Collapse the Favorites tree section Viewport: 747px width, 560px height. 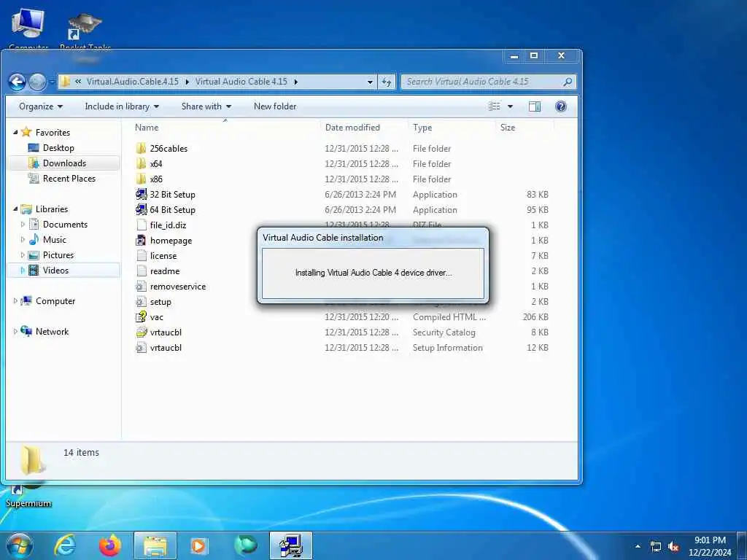(x=15, y=133)
